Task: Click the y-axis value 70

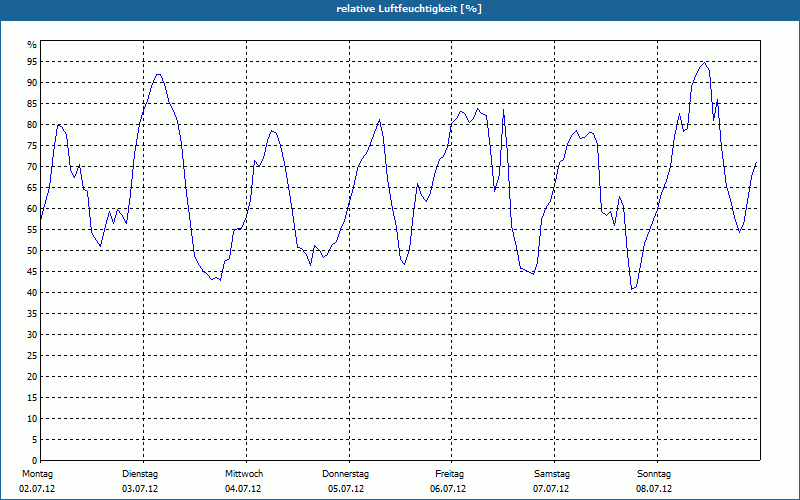Action: [32, 166]
